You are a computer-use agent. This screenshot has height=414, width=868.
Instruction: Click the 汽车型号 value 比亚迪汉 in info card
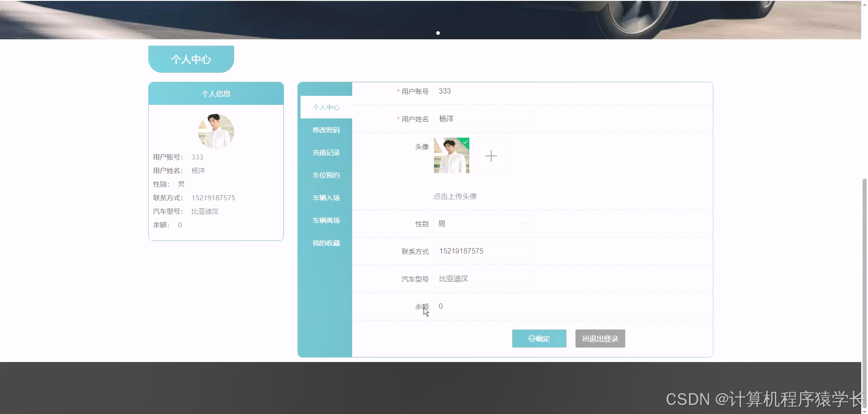click(205, 212)
